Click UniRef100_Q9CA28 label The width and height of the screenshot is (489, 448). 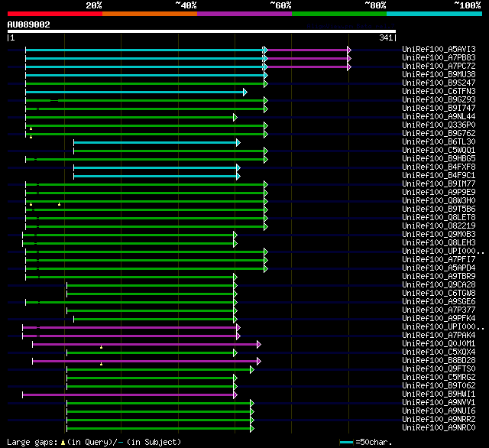pos(439,285)
